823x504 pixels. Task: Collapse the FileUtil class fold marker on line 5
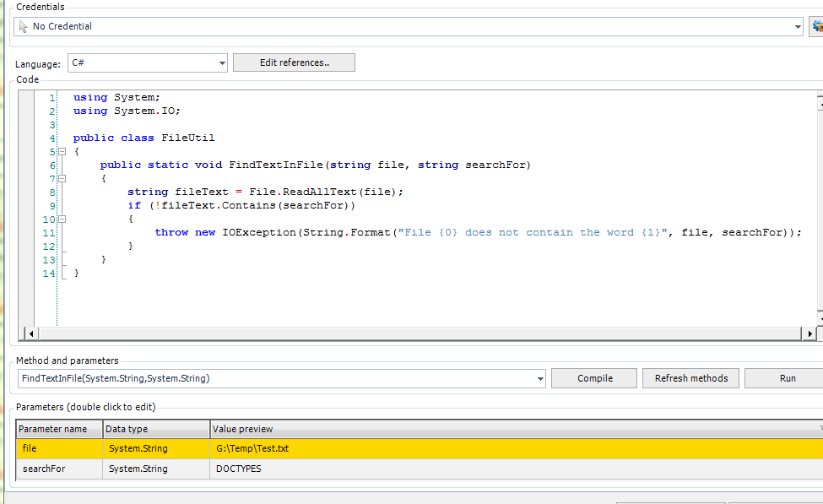(62, 152)
